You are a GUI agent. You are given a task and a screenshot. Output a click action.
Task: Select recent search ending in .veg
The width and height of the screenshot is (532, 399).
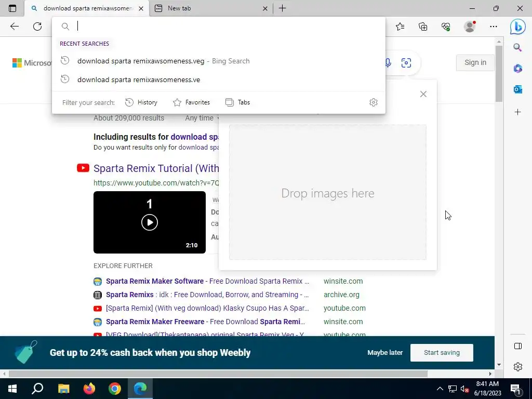tap(219, 61)
